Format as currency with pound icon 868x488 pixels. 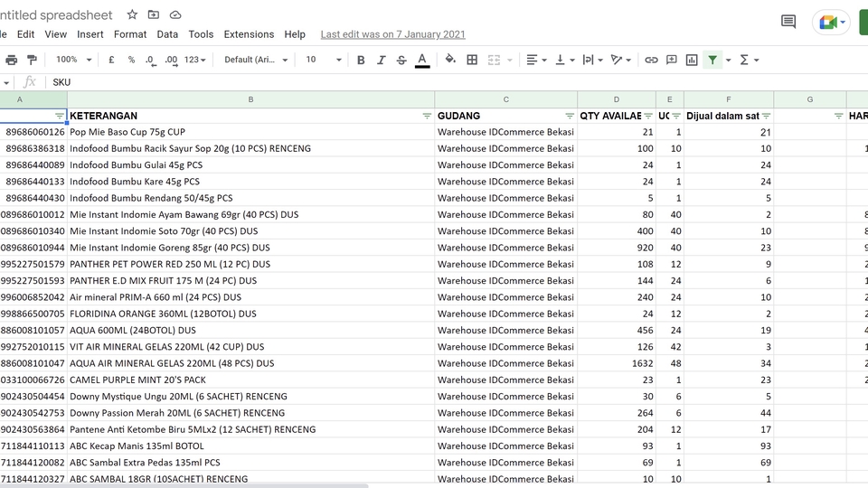pos(111,60)
